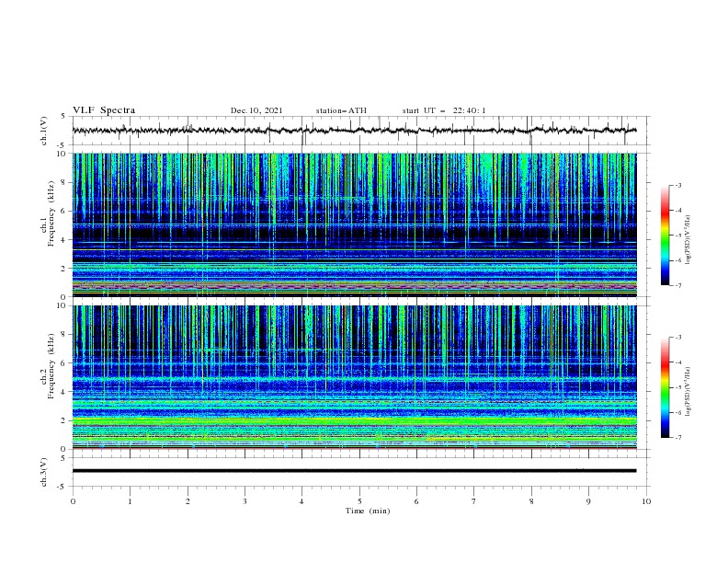Click the "station=ATH" header label

(x=341, y=110)
